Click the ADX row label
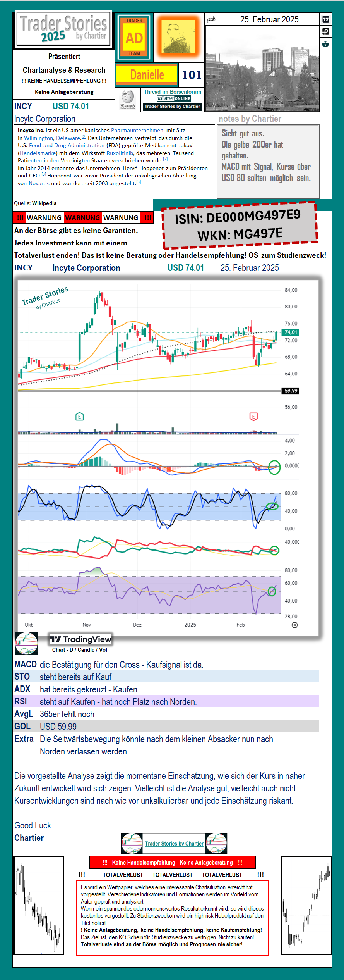The height and width of the screenshot is (980, 344). pyautogui.click(x=22, y=689)
